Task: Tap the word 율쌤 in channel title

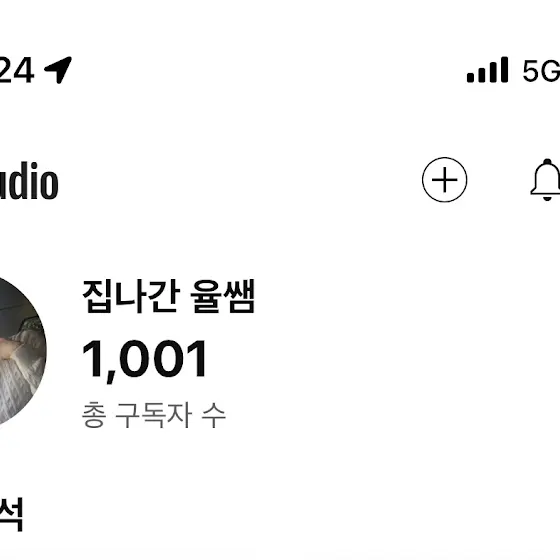Action: click(x=222, y=296)
